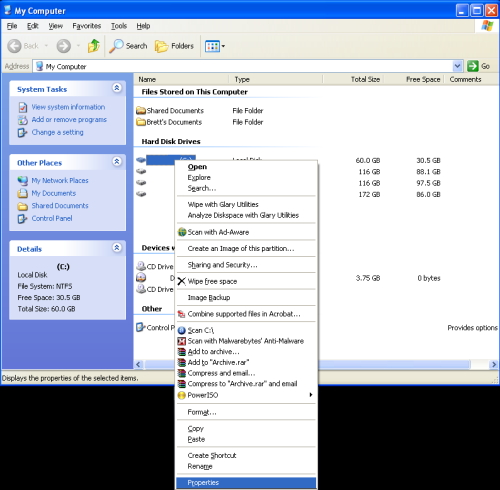
Task: Click Change a setting link
Action: (x=57, y=132)
